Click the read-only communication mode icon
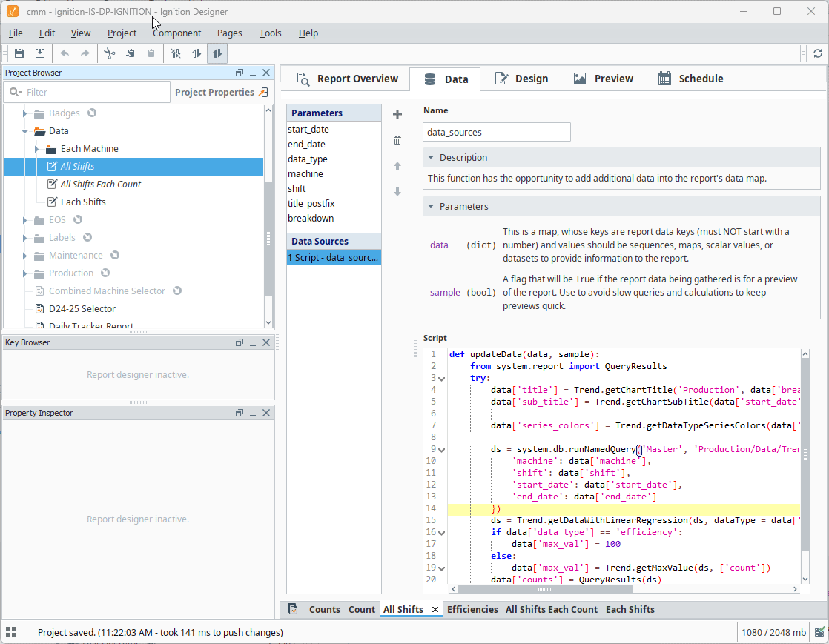This screenshot has width=829, height=644. [x=196, y=53]
